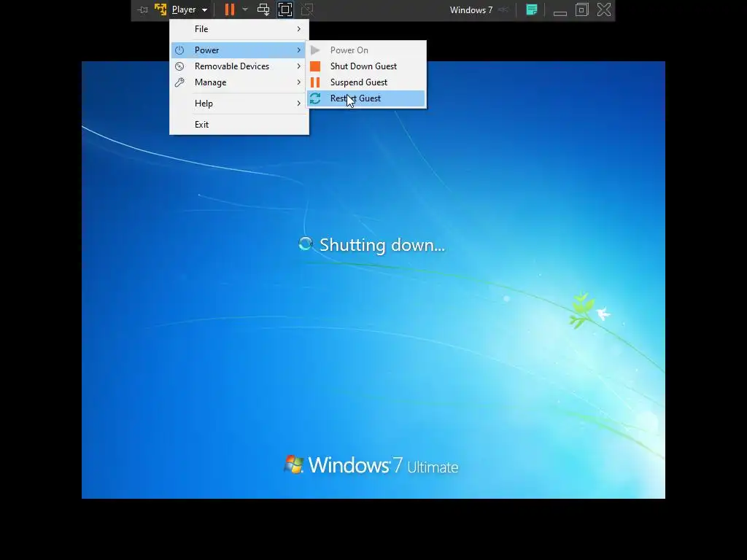Click the Windows 7 VM title label
This screenshot has width=747, height=560.
coord(471,10)
